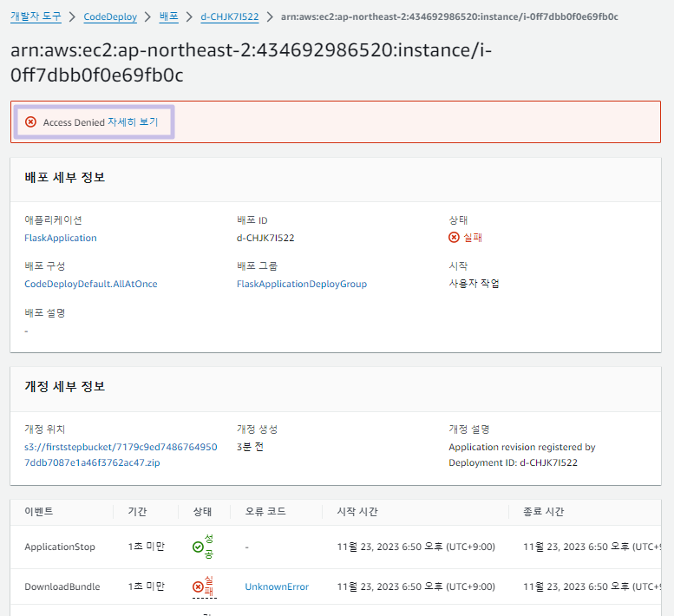Select the 종료 시간 column header
The height and width of the screenshot is (616, 674).
click(x=543, y=512)
